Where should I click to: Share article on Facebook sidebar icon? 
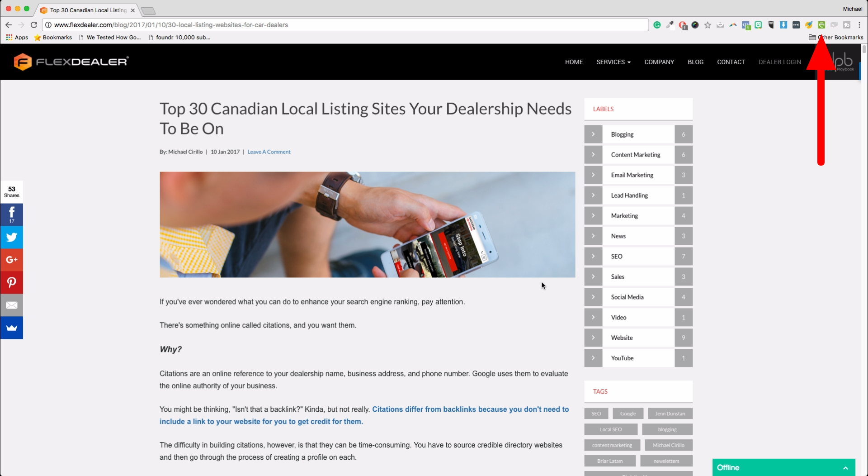click(x=12, y=214)
